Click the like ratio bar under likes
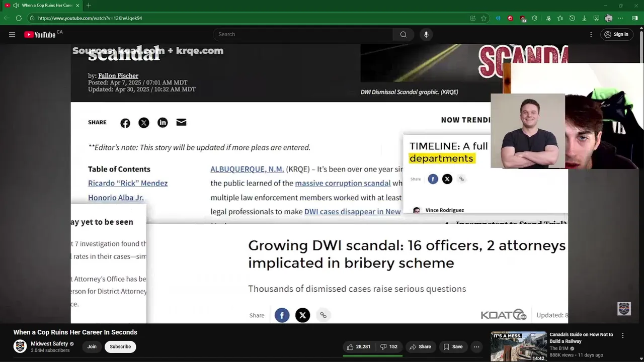Screen dimensions: 644x362 pyautogui.click(x=373, y=355)
